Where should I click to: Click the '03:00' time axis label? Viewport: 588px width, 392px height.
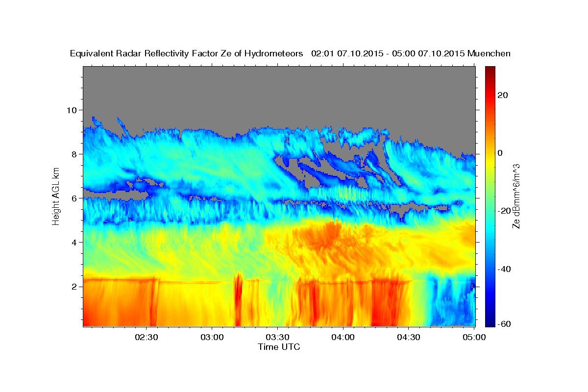click(x=212, y=337)
